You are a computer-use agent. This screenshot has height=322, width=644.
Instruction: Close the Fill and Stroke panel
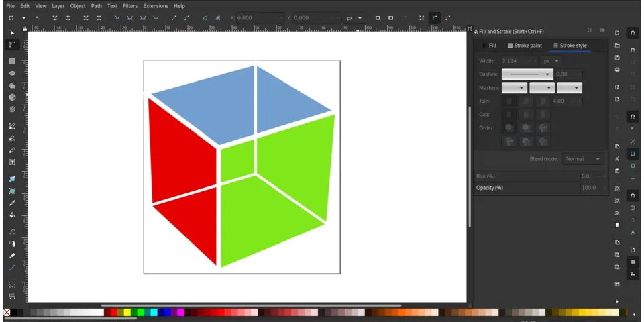click(x=602, y=30)
